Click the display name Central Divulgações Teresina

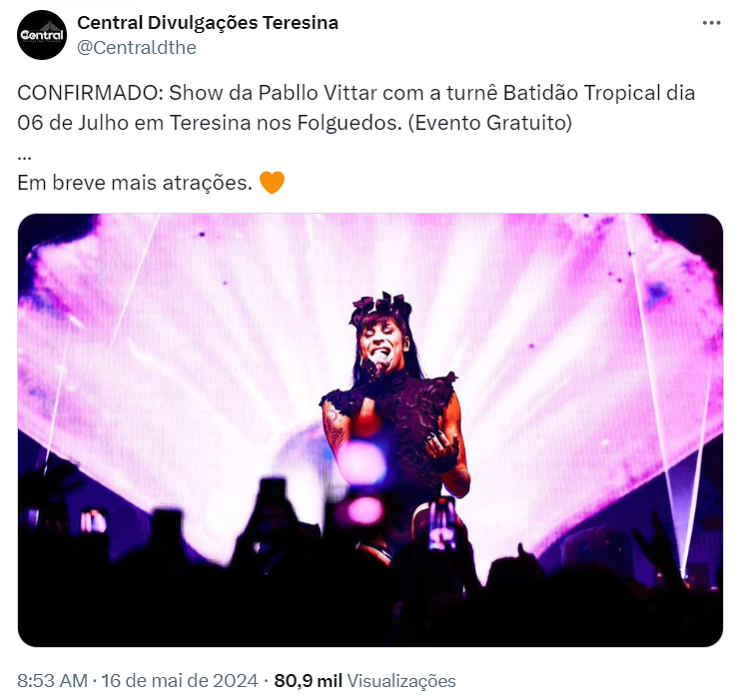(x=208, y=23)
